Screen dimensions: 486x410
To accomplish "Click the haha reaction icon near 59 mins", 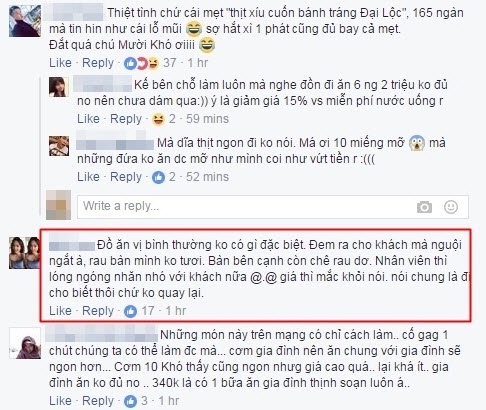I will pyautogui.click(x=158, y=119).
